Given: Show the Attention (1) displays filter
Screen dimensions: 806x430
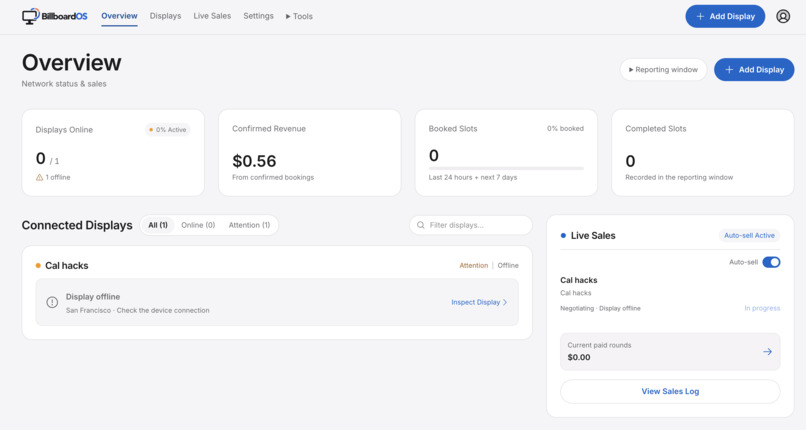Looking at the screenshot, I should tap(249, 225).
